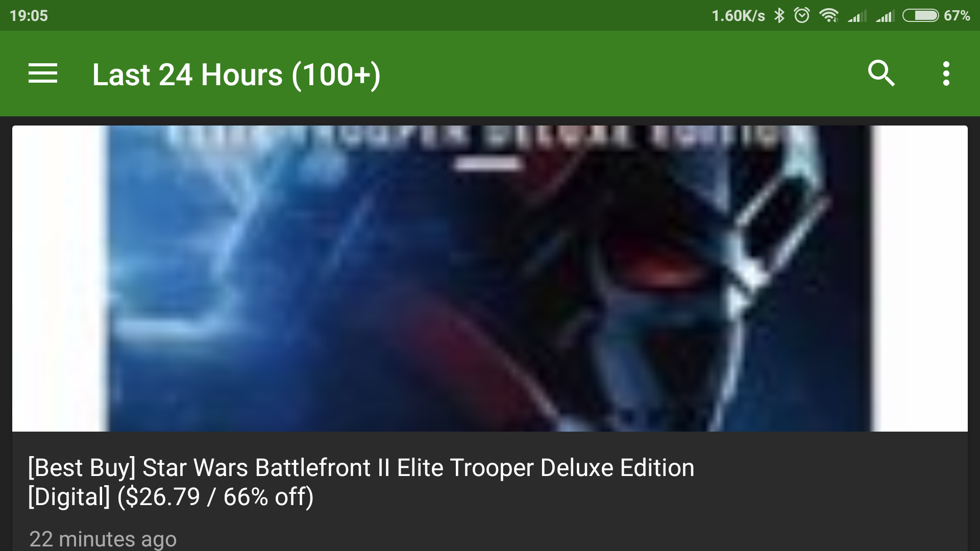
Task: Tap the 67% battery percentage text
Action: pyautogui.click(x=957, y=15)
